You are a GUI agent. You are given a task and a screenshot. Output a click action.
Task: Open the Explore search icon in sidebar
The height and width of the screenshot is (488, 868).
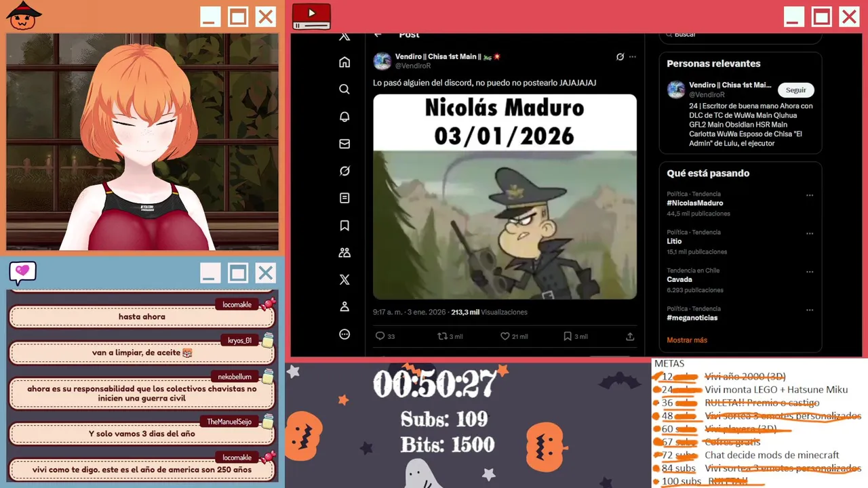(x=344, y=89)
